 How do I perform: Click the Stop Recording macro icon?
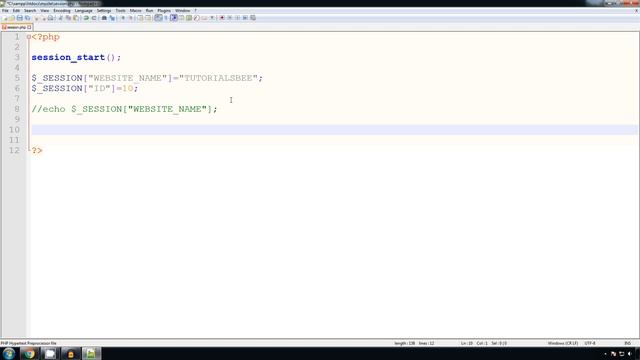230,18
